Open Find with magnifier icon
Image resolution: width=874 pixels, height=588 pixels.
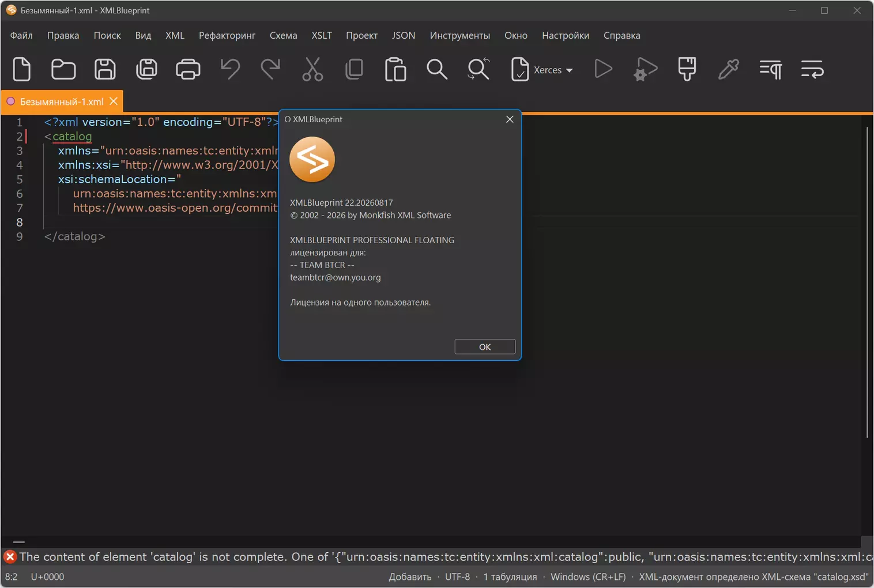[x=437, y=69]
